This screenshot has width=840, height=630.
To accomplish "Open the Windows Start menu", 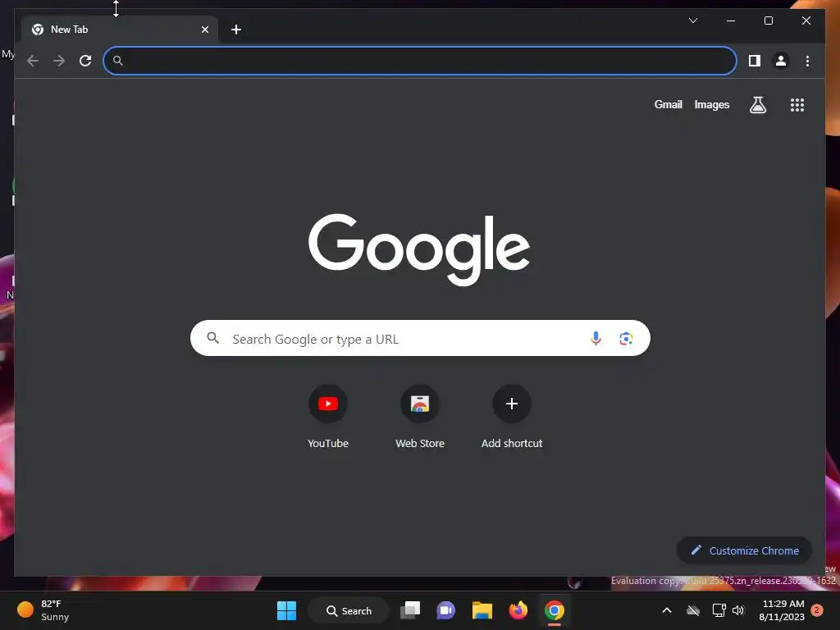I will point(286,610).
